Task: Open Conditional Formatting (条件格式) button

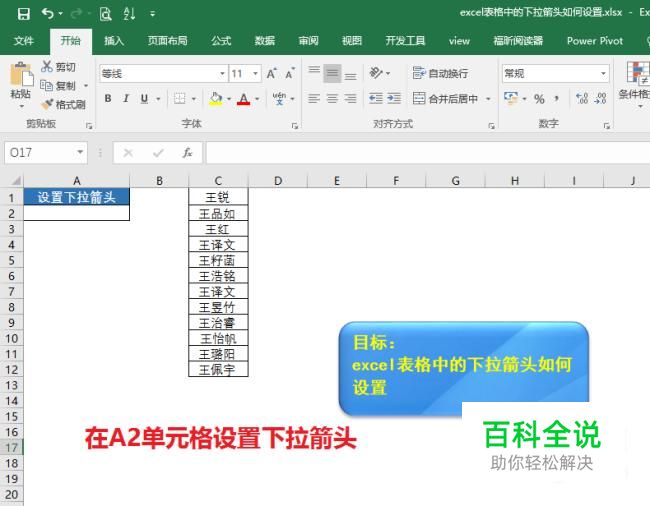Action: [x=635, y=83]
